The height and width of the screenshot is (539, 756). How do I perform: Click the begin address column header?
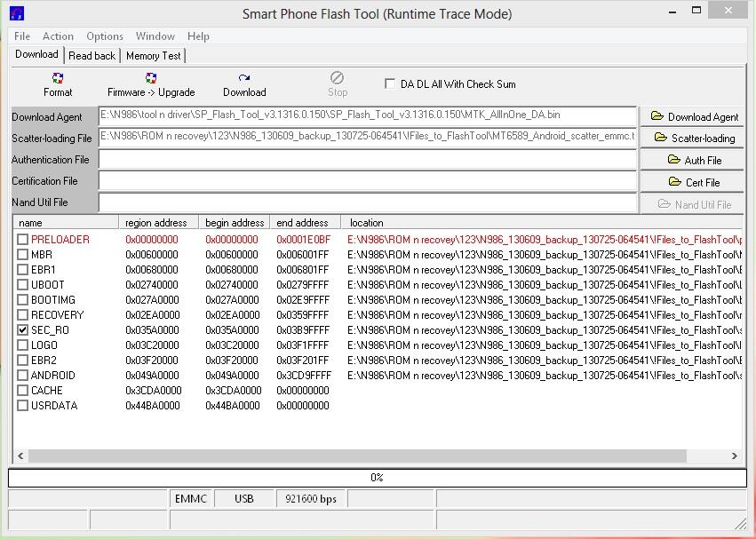coord(234,223)
